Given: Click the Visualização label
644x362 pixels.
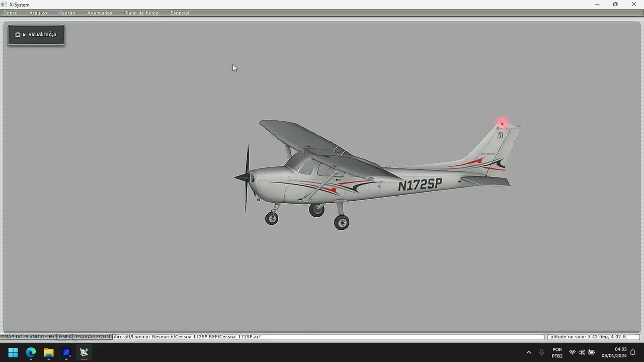Looking at the screenshot, I should pos(42,35).
